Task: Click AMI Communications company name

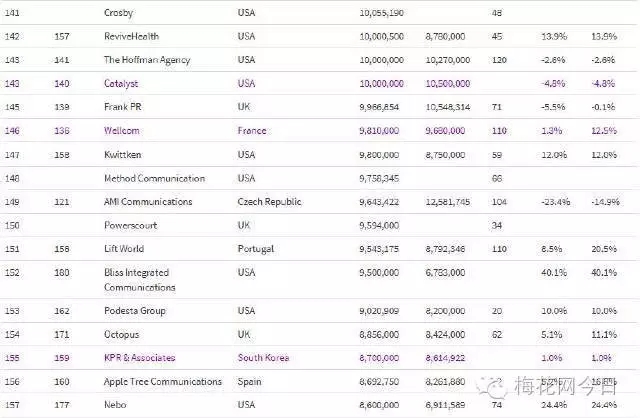Action: (x=149, y=202)
